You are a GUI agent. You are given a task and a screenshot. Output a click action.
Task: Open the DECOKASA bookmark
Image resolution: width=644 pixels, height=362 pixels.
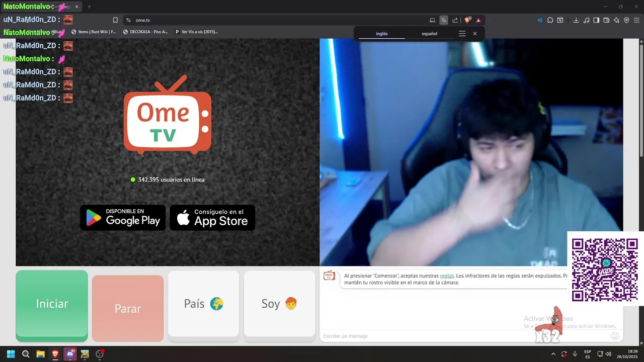coord(145,32)
